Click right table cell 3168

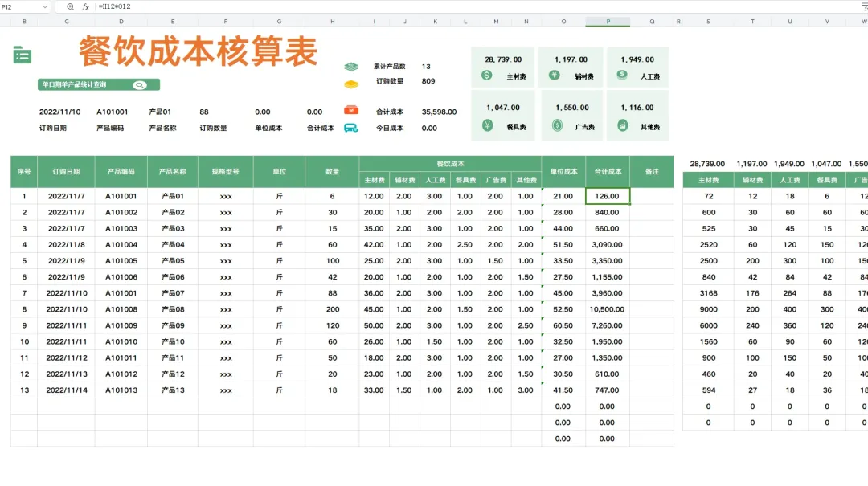(x=709, y=293)
